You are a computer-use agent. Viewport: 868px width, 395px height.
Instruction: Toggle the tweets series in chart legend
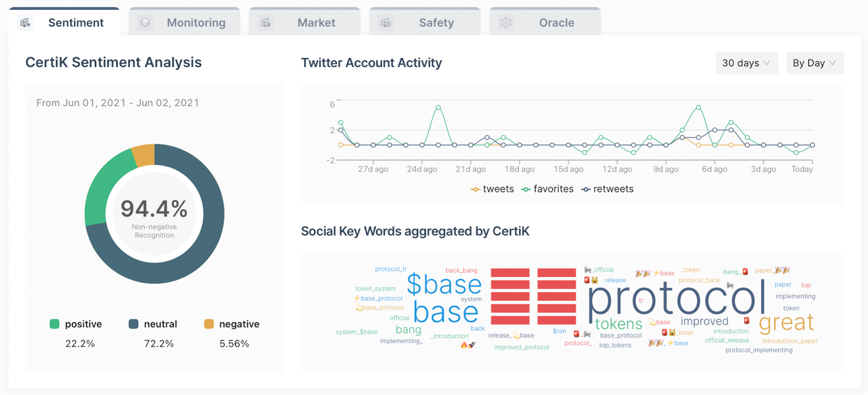click(x=498, y=189)
